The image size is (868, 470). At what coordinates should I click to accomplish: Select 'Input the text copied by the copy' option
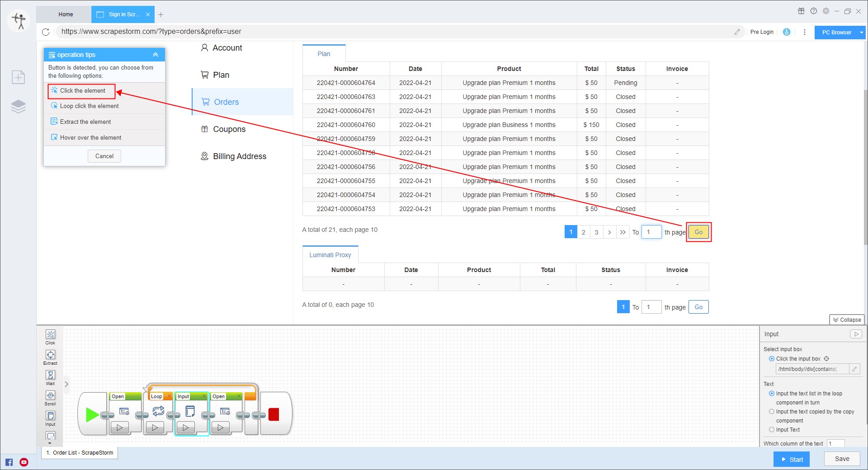772,412
